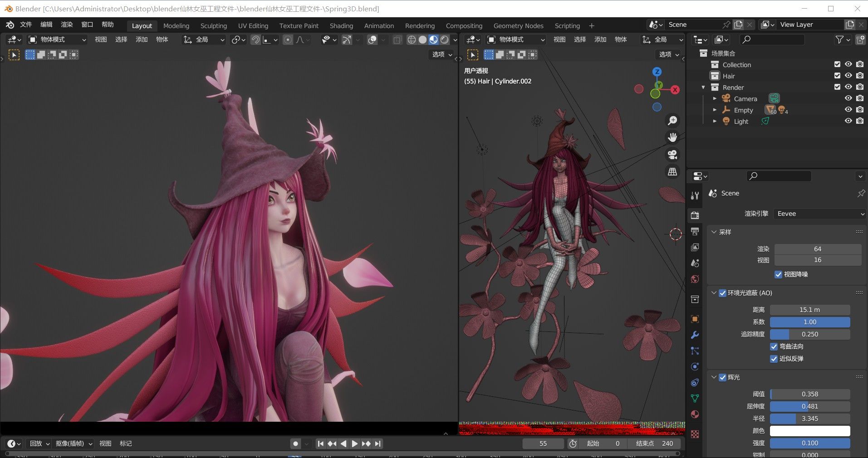Pin the Scene properties panel
Image resolution: width=868 pixels, height=458 pixels.
(861, 193)
